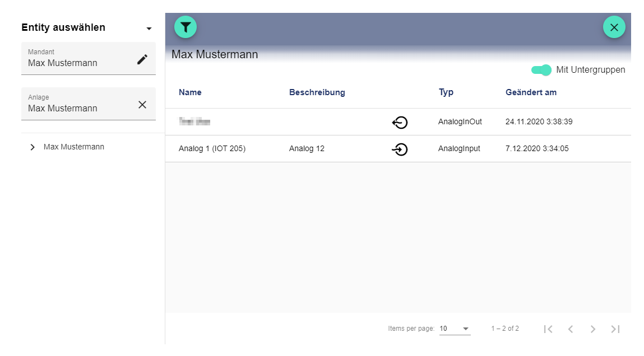The width and height of the screenshot is (644, 356).
Task: Disable the Mit Untergruppen toggle
Action: pos(540,70)
